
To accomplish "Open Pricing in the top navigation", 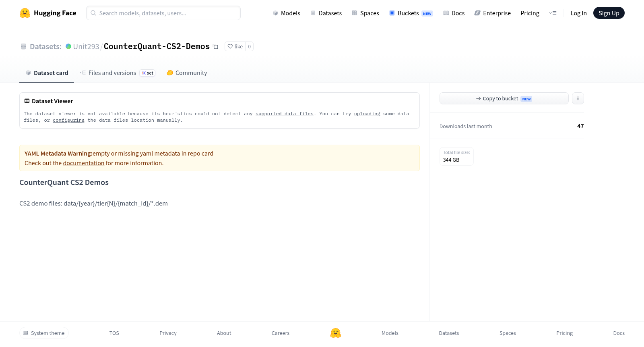I will tap(530, 13).
